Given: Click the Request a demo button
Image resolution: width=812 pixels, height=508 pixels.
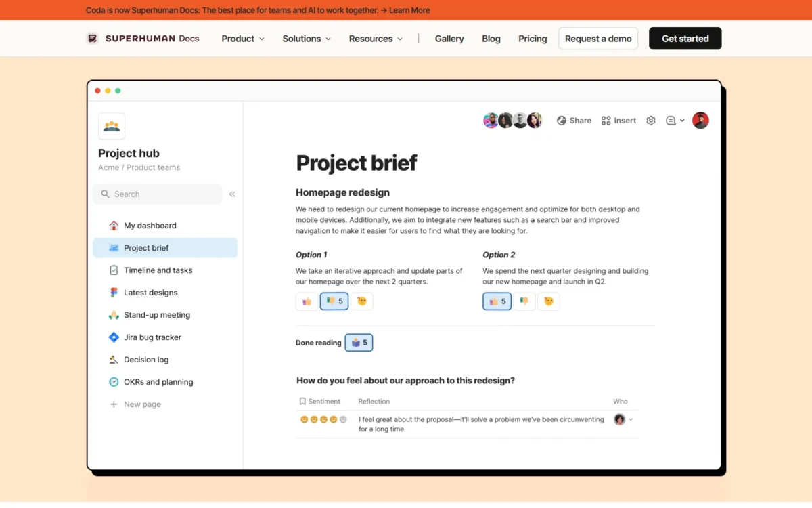Looking at the screenshot, I should (x=598, y=39).
